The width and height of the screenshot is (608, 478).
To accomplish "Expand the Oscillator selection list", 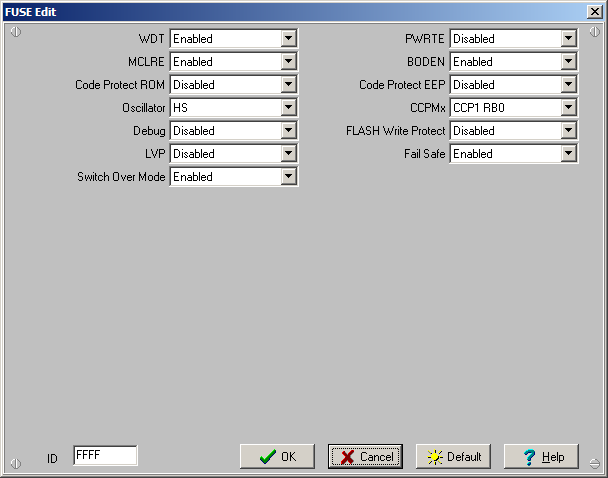I will point(288,108).
